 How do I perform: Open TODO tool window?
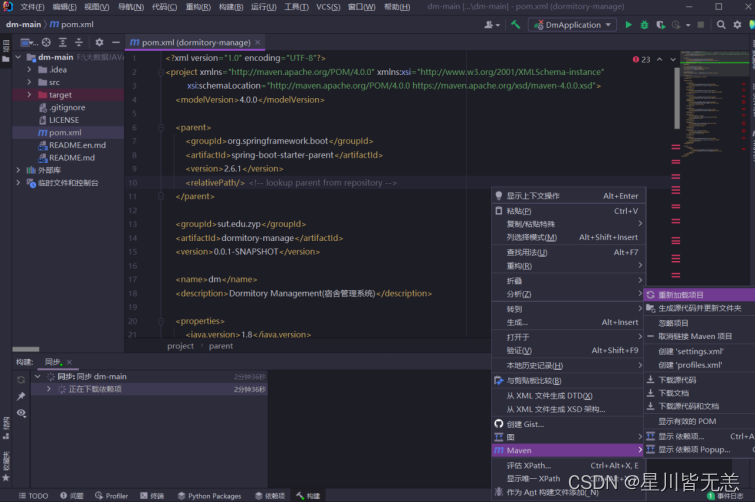click(x=33, y=496)
